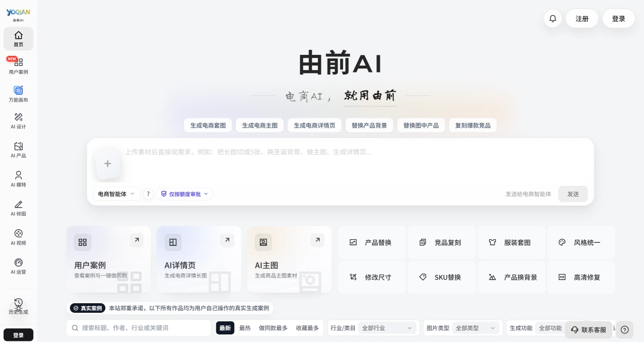The height and width of the screenshot is (342, 644).
Task: Click the sidebar bottom 登录 button
Action: (18, 335)
